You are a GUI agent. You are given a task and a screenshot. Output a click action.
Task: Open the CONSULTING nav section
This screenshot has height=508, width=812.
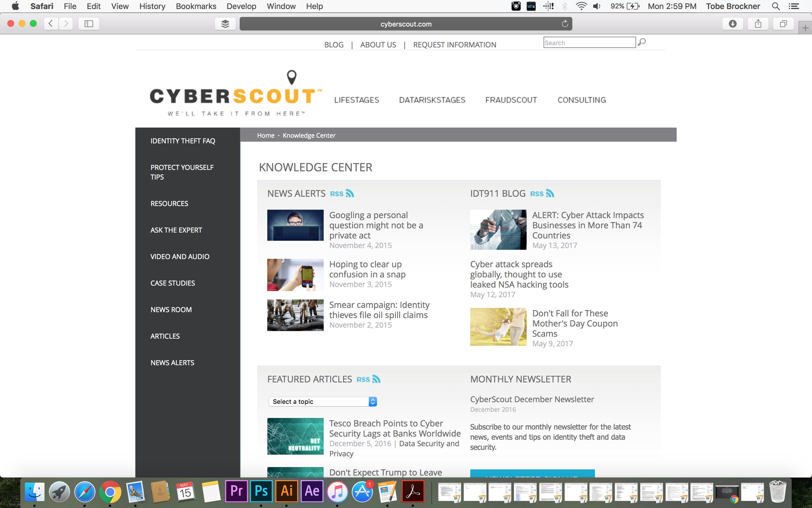coord(581,100)
